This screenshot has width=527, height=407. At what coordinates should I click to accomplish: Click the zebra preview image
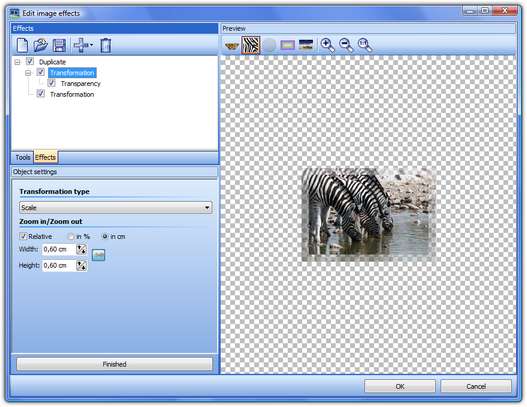tap(368, 214)
